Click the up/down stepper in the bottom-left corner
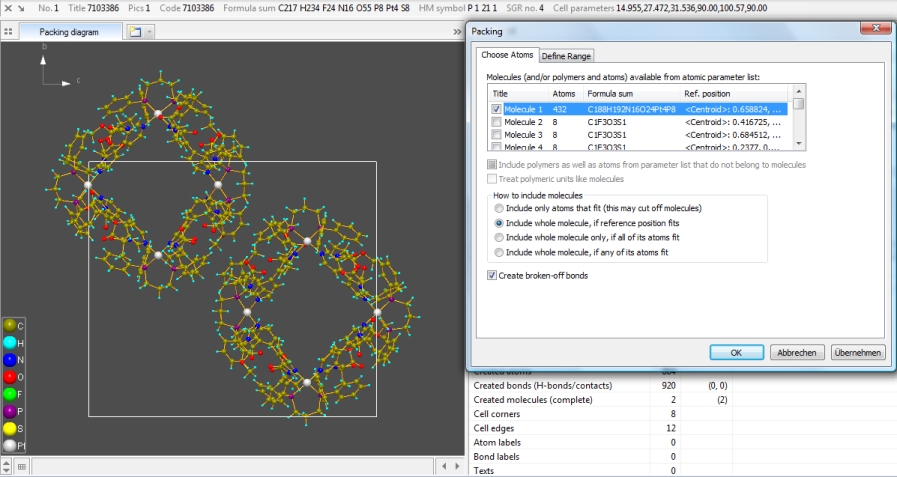 pos(7,466)
